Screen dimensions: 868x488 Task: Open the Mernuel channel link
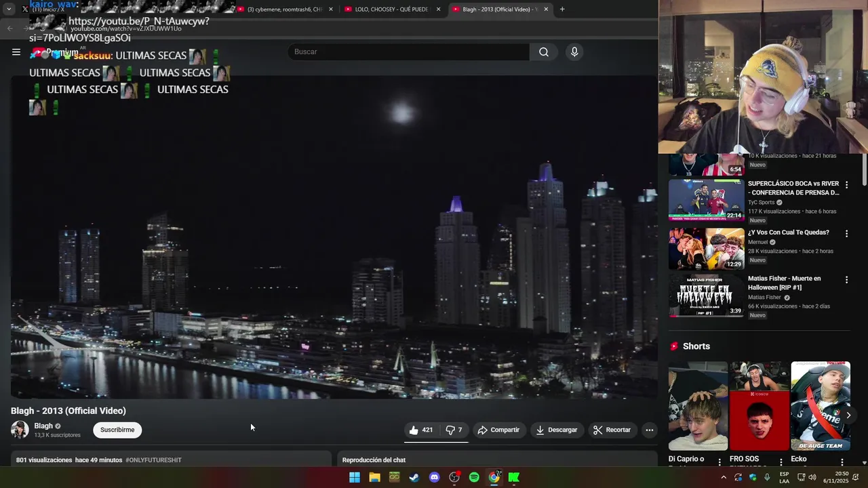click(x=758, y=242)
